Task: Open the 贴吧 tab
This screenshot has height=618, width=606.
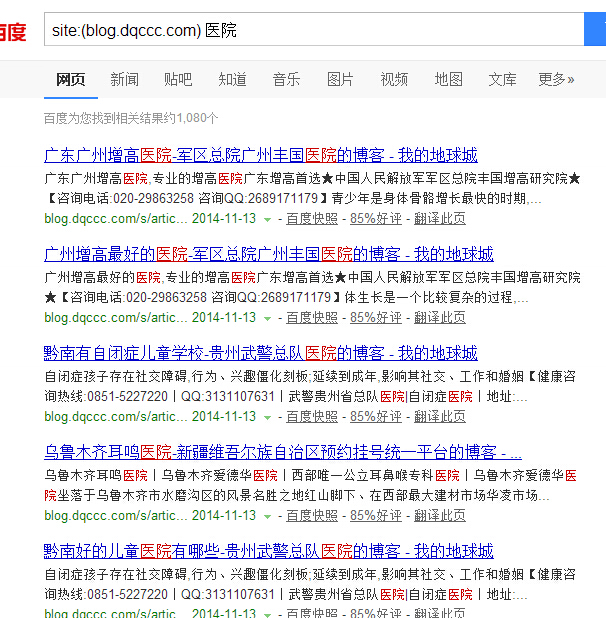Action: pos(178,80)
